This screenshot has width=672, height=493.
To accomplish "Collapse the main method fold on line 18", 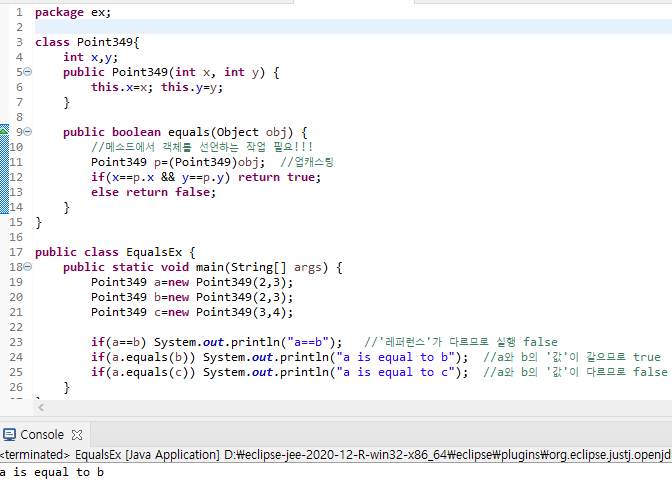I will [x=27, y=267].
